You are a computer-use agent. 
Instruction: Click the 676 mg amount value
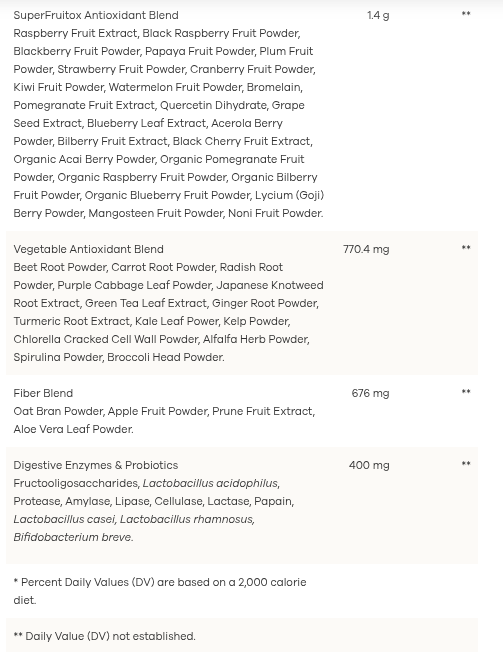(x=370, y=393)
